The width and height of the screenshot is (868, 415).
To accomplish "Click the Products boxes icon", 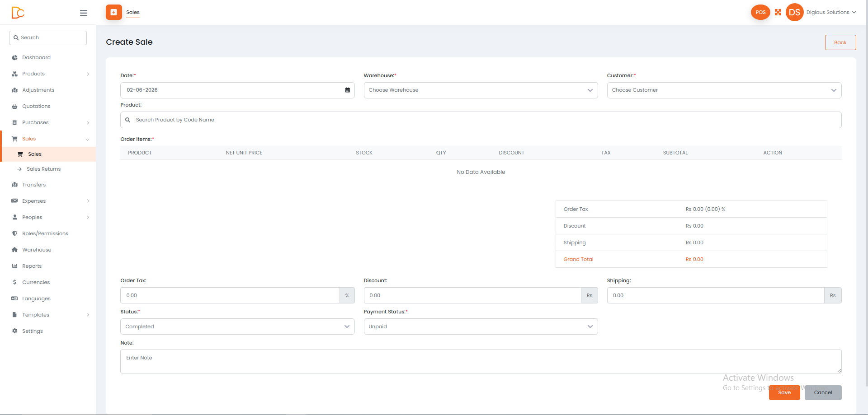I will 14,74.
